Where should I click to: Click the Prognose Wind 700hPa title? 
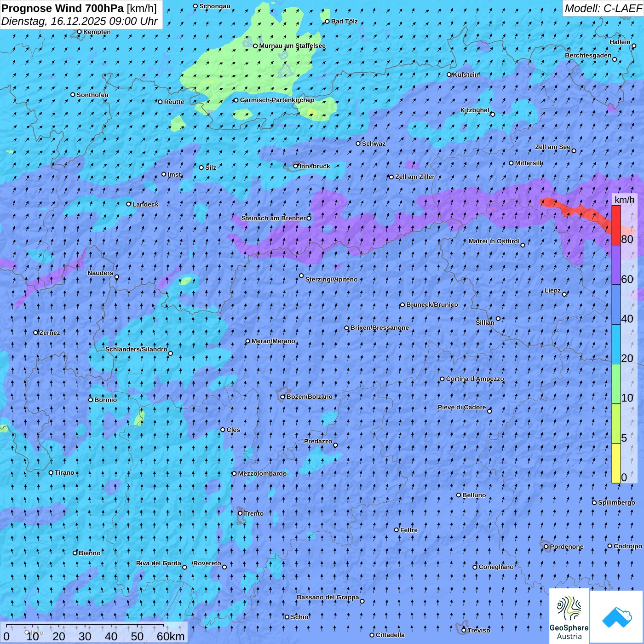63,8
